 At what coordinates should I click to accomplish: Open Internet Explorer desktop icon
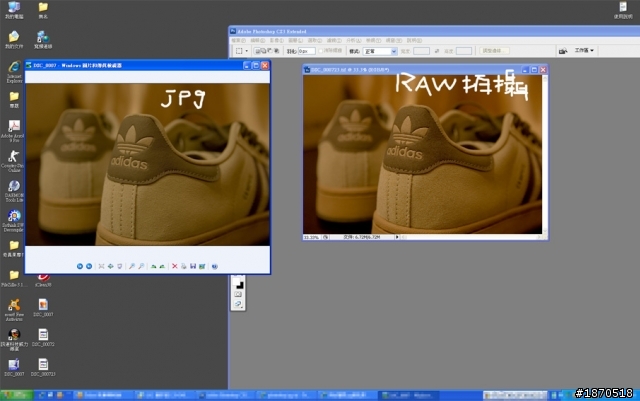tap(14, 72)
